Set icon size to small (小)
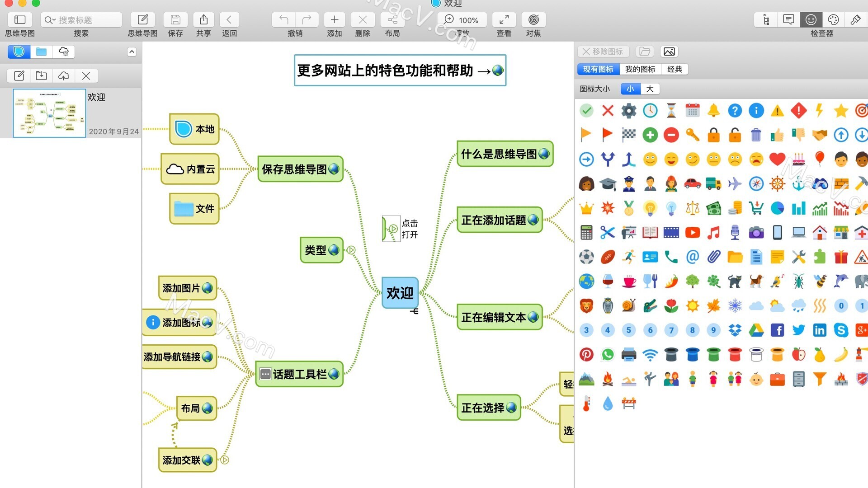Image resolution: width=868 pixels, height=488 pixels. coord(630,89)
